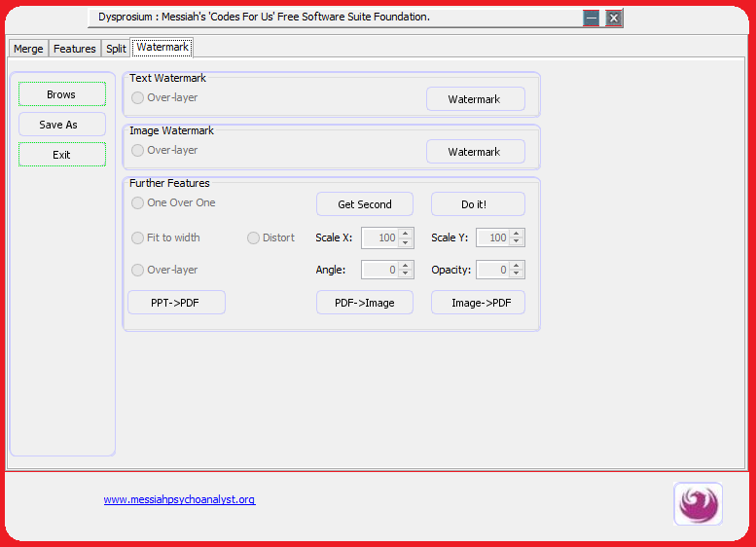Click the Scale X value field
The height and width of the screenshot is (547, 756).
[x=379, y=237]
